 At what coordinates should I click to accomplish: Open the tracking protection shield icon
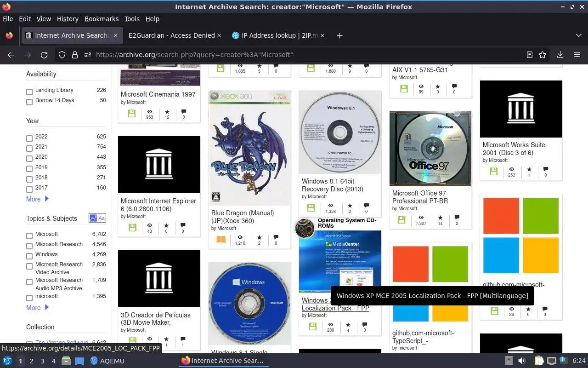point(62,55)
